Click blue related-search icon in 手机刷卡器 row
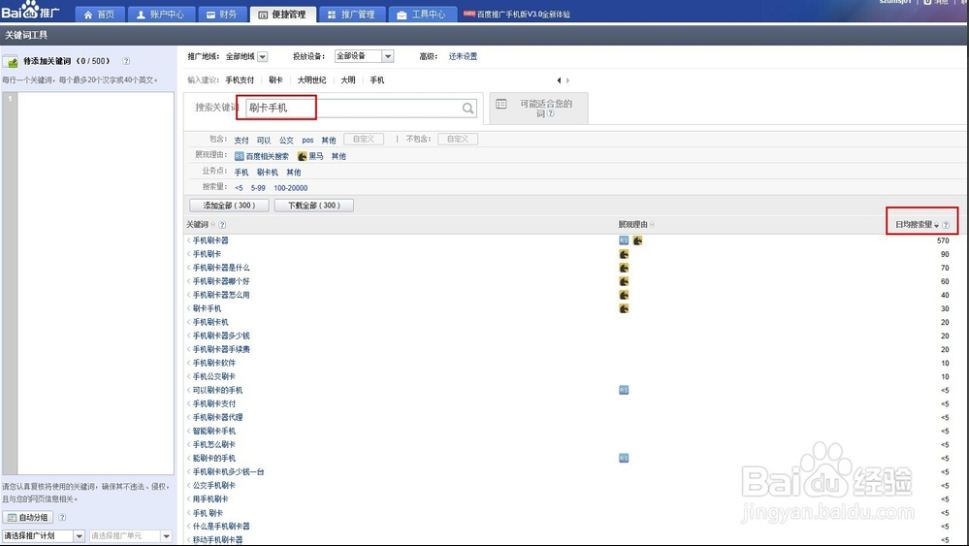 [x=624, y=240]
